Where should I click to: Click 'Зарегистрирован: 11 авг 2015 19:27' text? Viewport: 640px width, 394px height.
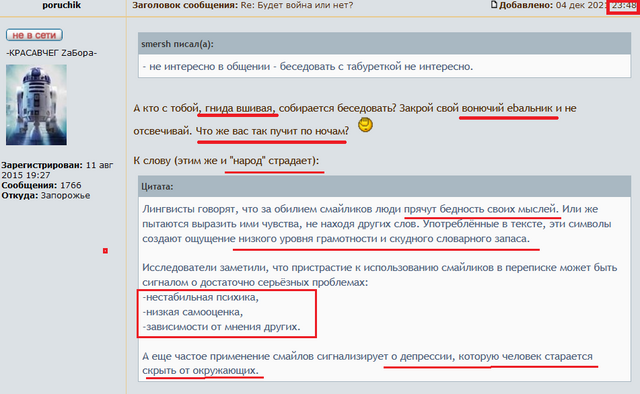click(x=57, y=170)
